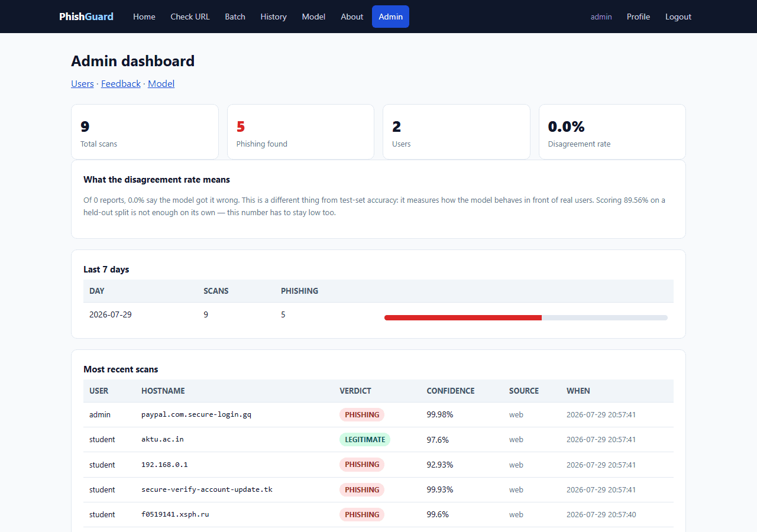Click the Disagreement rate stat card
757x532 pixels.
pyautogui.click(x=612, y=132)
